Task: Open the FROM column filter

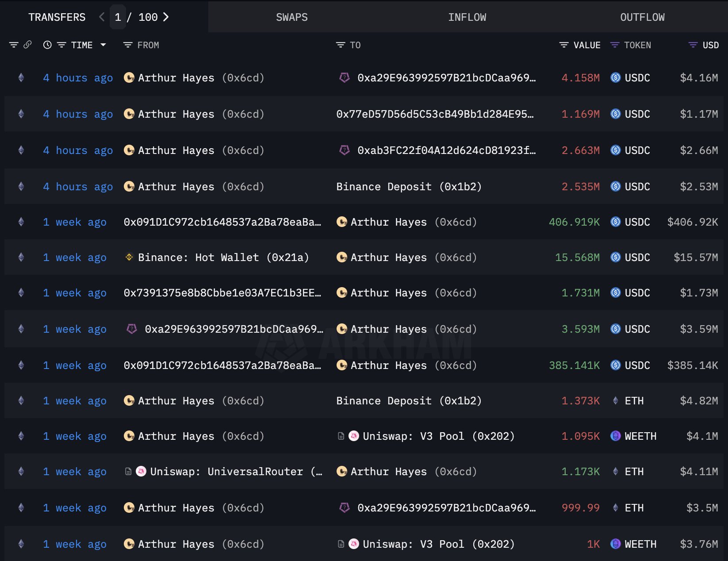Action: [128, 45]
